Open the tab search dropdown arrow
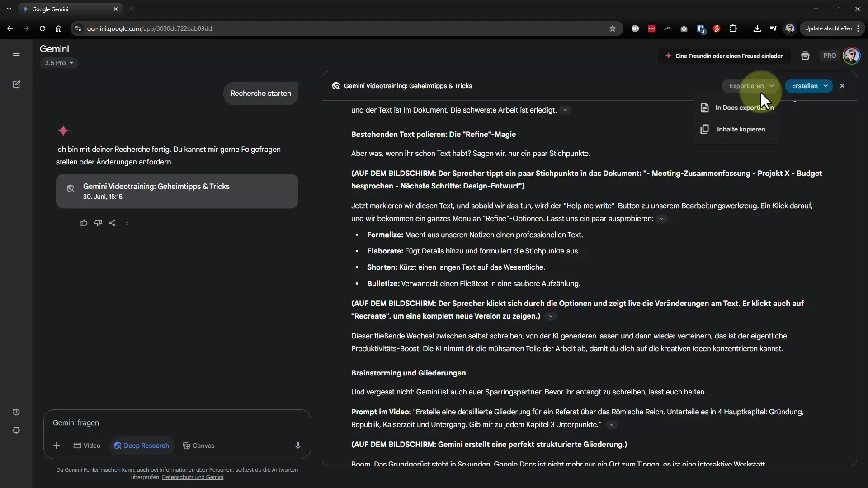Screen dimensions: 868x488 pyautogui.click(x=9, y=9)
